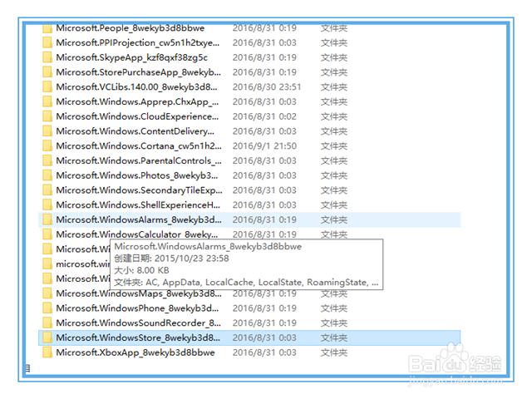
Task: Open Microsoft.PPIProjection_cw5n1h2txye... folder name
Action: click(138, 42)
